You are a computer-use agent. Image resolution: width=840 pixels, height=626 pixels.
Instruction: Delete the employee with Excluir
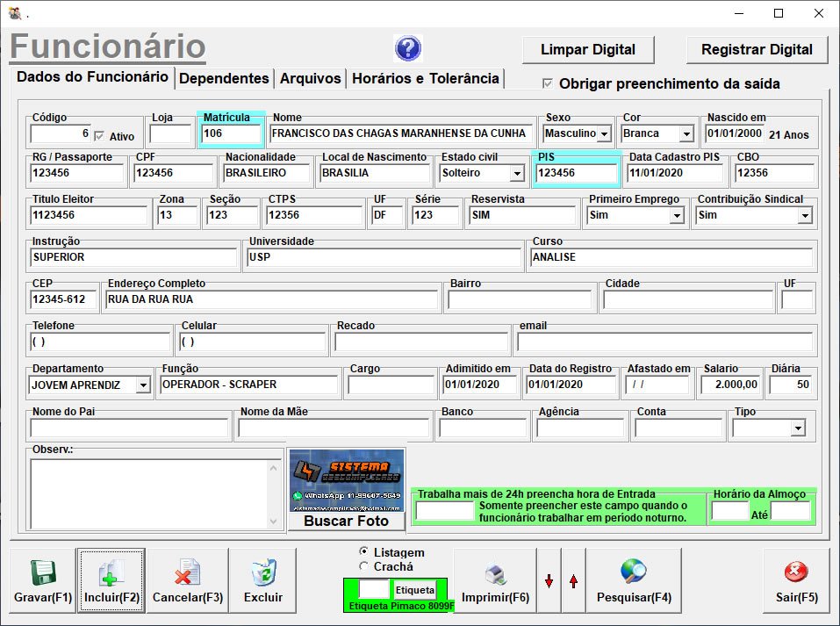coord(263,580)
